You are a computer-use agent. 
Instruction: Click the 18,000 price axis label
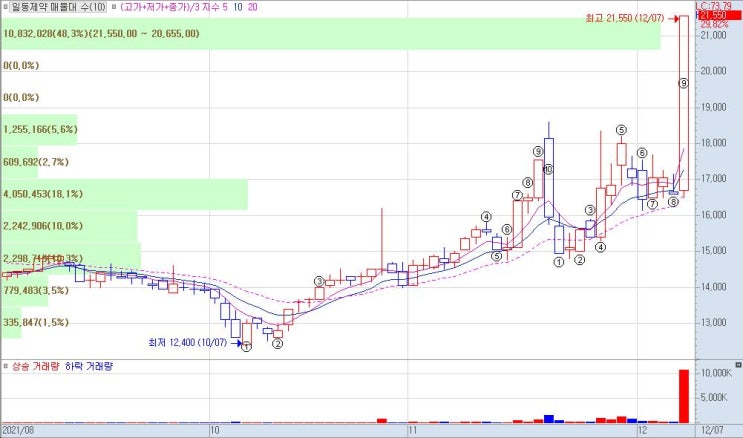tap(713, 143)
